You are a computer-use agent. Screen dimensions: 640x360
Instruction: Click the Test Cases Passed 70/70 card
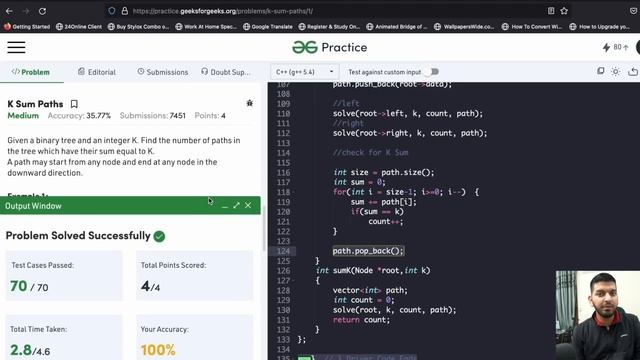[x=64, y=276]
